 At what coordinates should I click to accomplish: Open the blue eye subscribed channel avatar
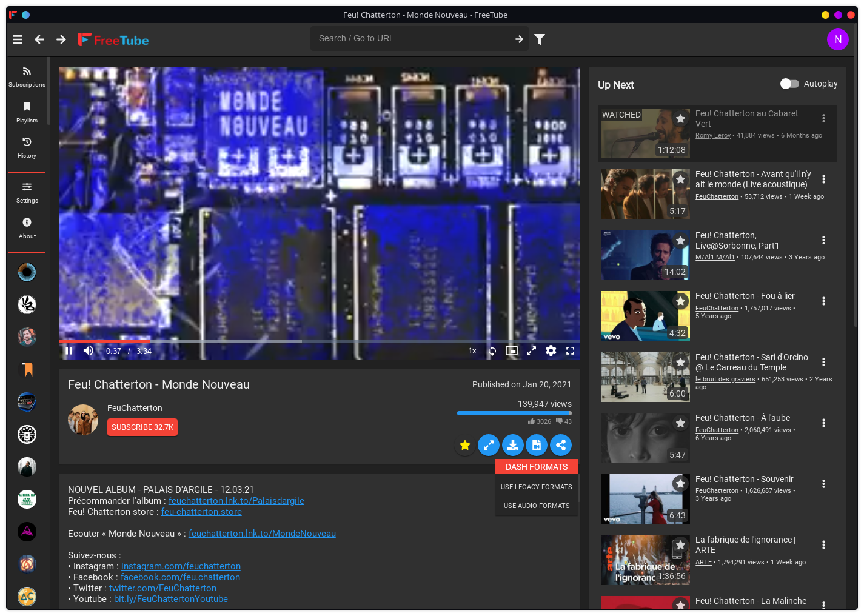27,272
